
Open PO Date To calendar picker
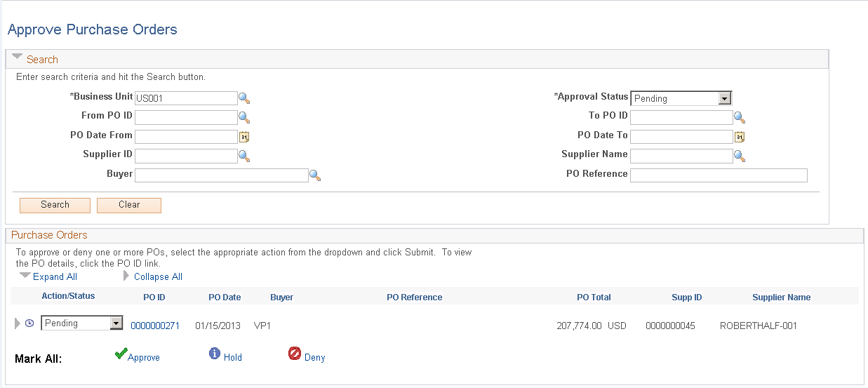coord(739,137)
